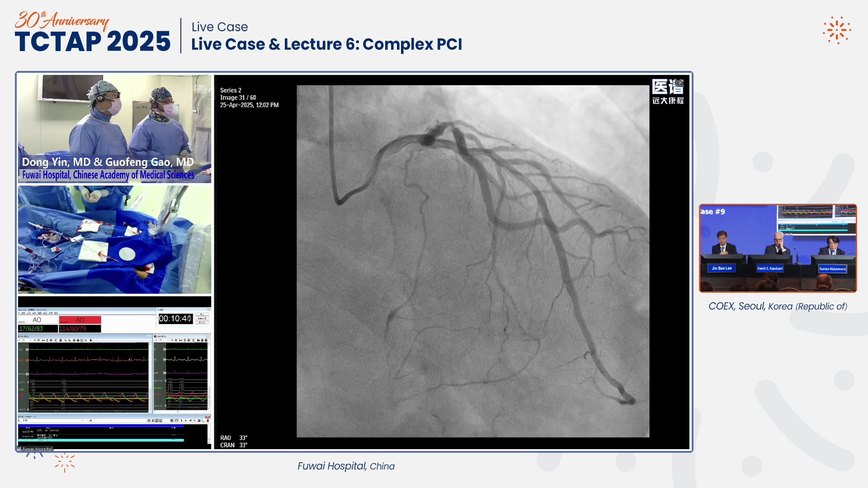Click the 'Image 31 / 60' frame counter

coord(238,98)
